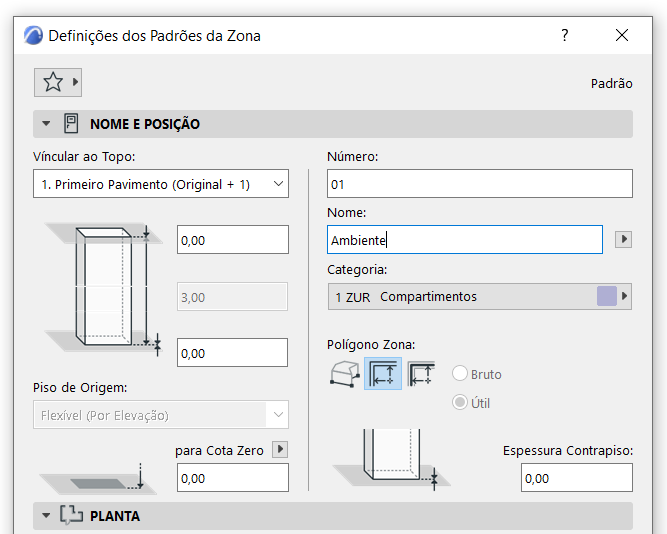Open the Categoria zone dropdown
The height and width of the screenshot is (534, 667).
click(x=479, y=297)
